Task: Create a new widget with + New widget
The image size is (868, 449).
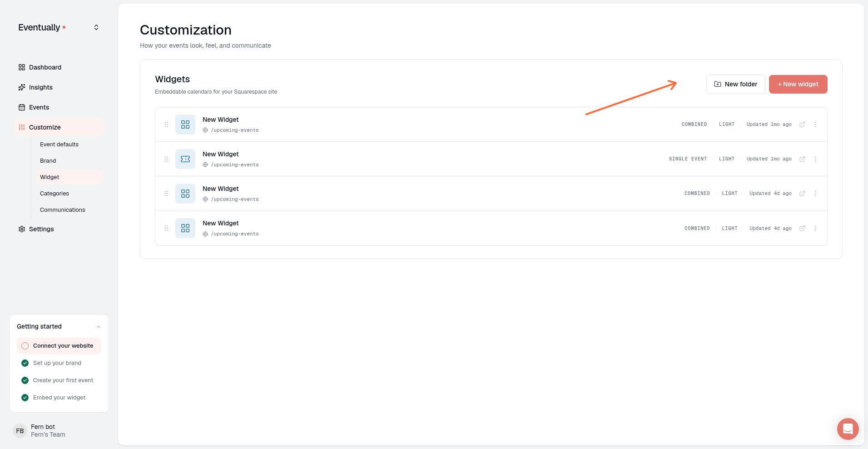Action: pyautogui.click(x=798, y=84)
